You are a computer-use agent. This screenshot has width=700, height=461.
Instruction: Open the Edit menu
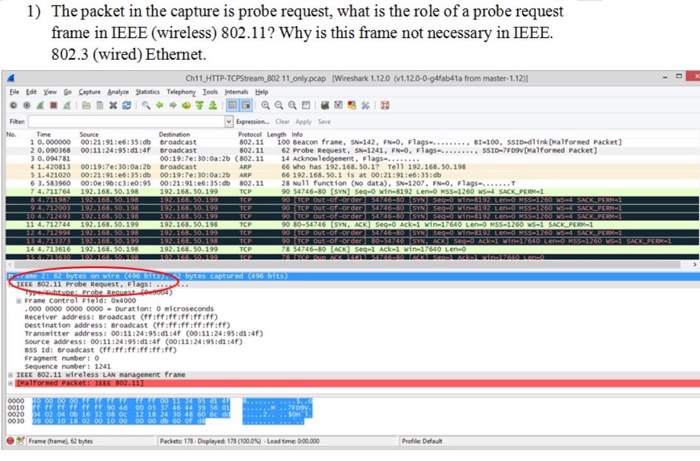pyautogui.click(x=31, y=92)
